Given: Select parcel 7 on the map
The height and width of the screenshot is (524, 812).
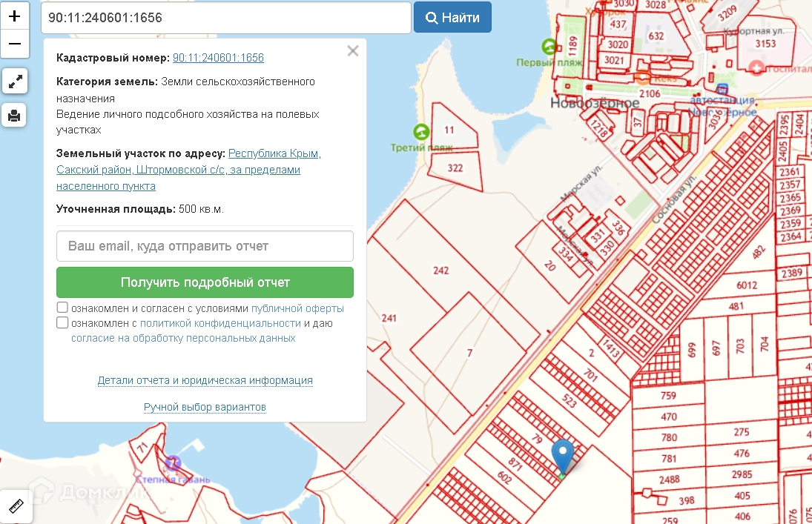Looking at the screenshot, I should pyautogui.click(x=469, y=353).
